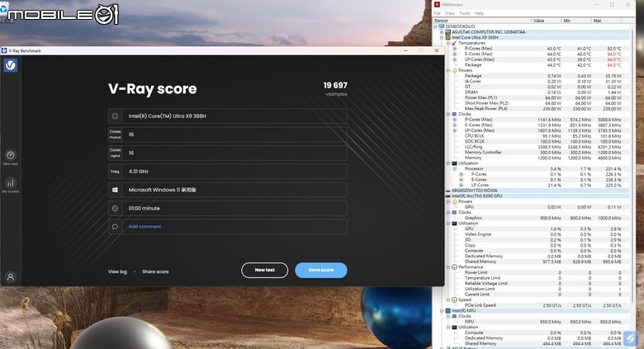Click the Performance gauge icon under Arc GPU
Image resolution: width=644 pixels, height=349 pixels.
click(454, 266)
